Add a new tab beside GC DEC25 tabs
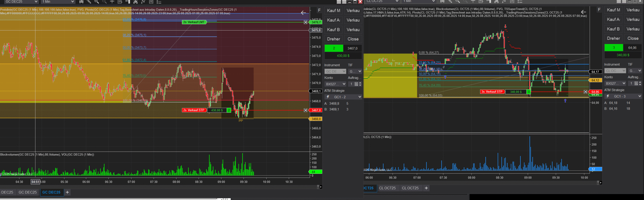Screen dimensions: 644x200 (x=67, y=192)
